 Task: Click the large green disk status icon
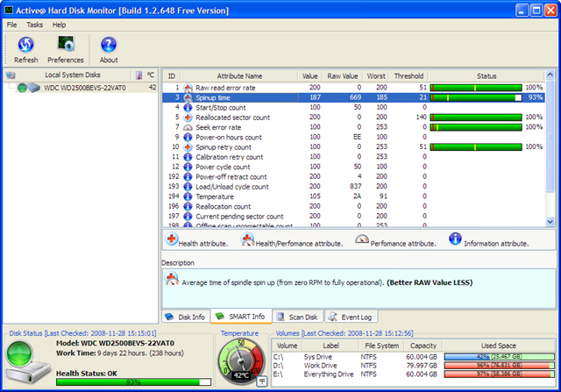point(19,353)
